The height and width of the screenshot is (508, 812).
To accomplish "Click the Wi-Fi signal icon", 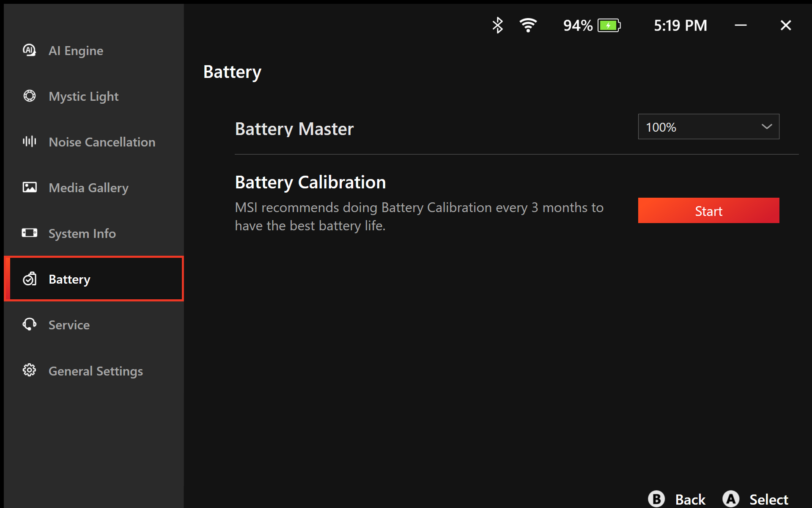I will click(528, 25).
